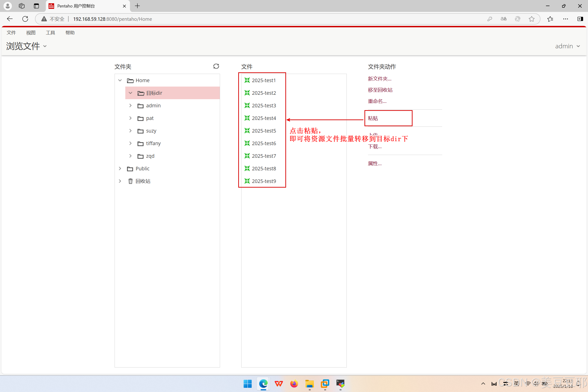Viewport: 588px width, 392px height.
Task: Expand the Public folder
Action: click(x=120, y=168)
